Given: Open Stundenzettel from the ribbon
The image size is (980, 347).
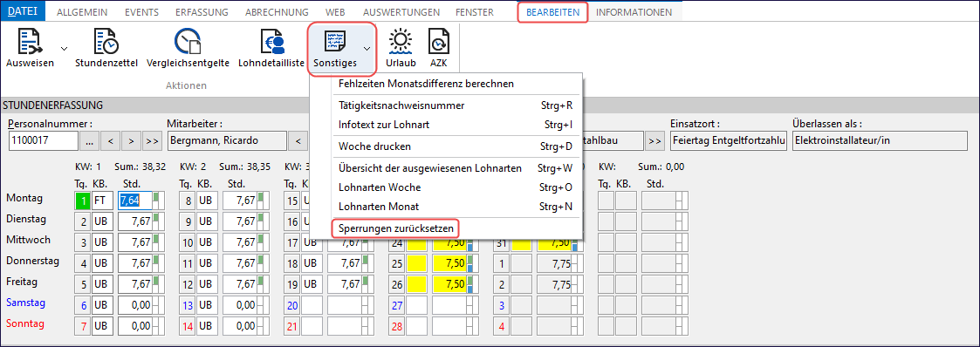Looking at the screenshot, I should (x=106, y=49).
